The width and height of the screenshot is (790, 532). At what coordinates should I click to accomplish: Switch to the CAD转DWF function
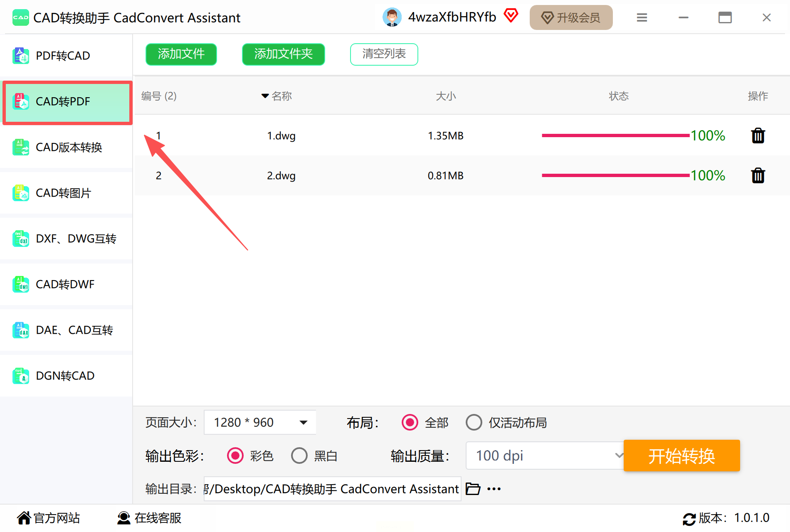coord(67,284)
